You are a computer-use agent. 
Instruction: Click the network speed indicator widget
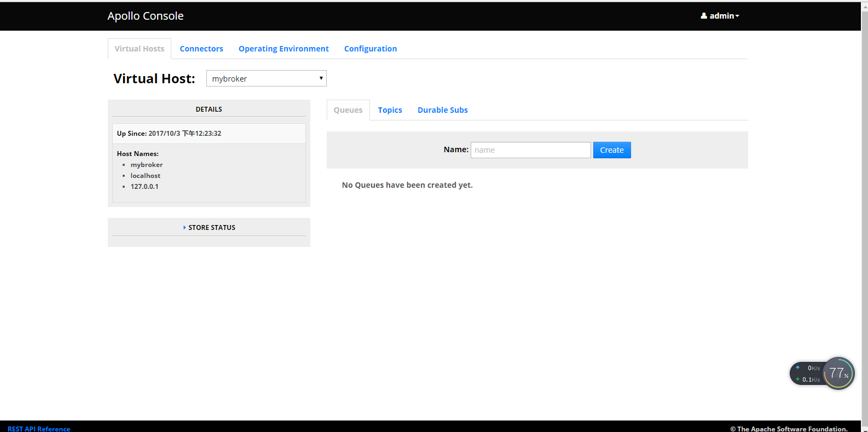[807, 373]
